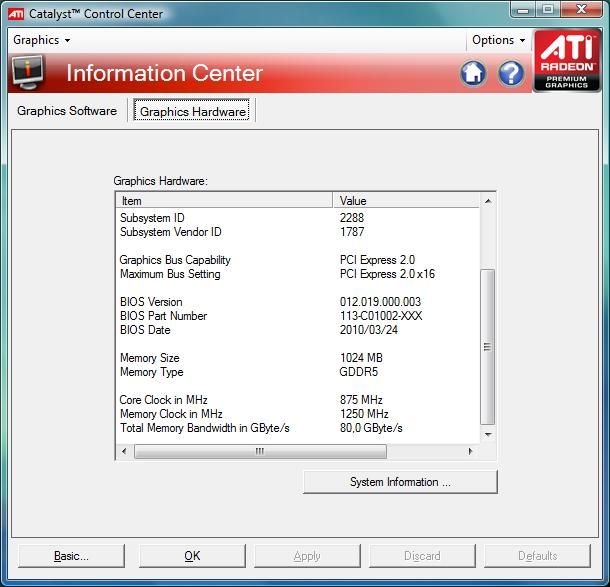Select the Total Memory Bandwidth row
The width and height of the screenshot is (610, 587).
(x=298, y=428)
